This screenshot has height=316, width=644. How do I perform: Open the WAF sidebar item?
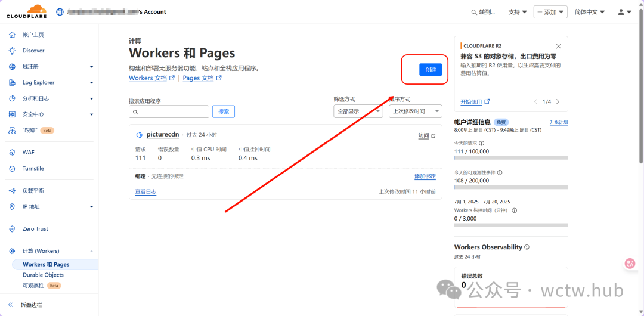pyautogui.click(x=29, y=153)
